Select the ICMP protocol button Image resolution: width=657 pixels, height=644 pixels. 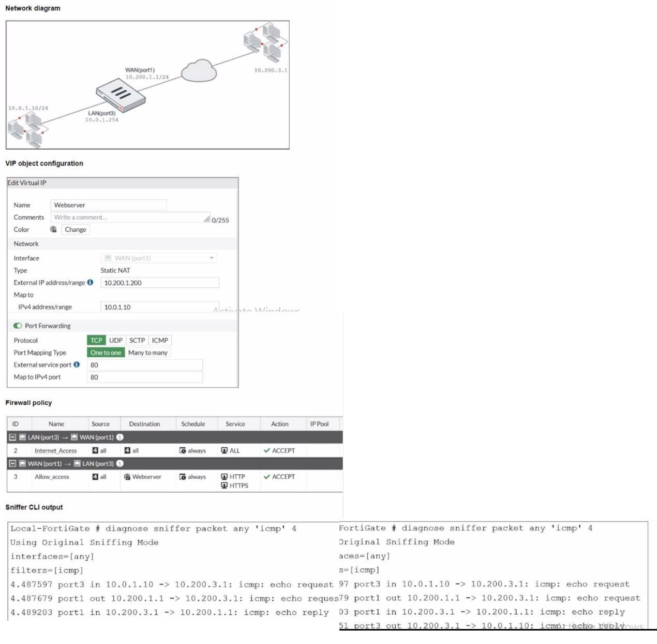point(160,340)
